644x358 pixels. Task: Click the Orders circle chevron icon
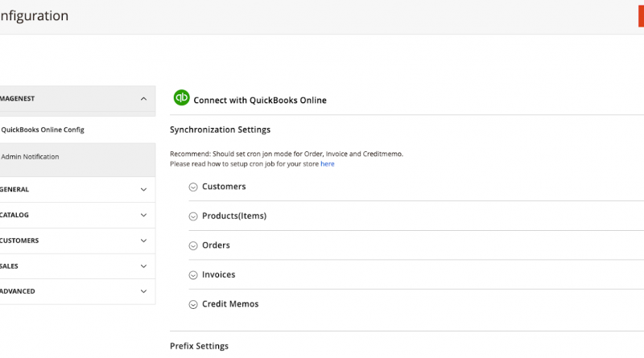pyautogui.click(x=193, y=245)
